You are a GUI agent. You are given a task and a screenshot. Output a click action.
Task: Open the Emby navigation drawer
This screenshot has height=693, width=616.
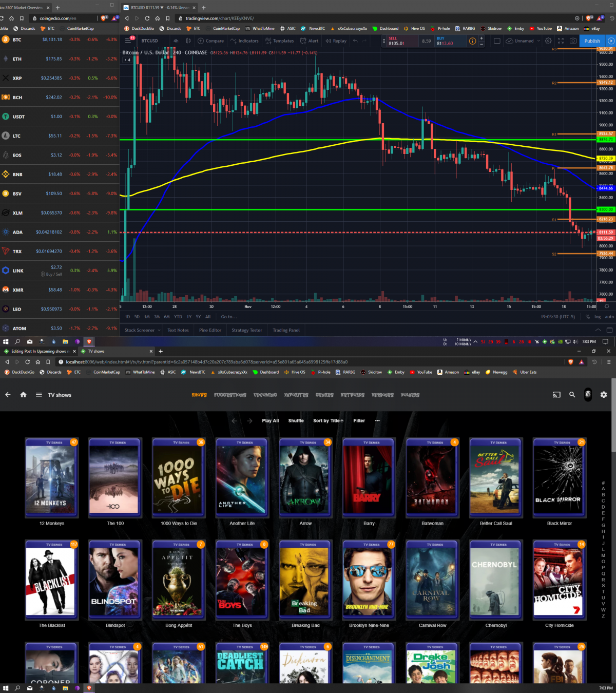(38, 395)
